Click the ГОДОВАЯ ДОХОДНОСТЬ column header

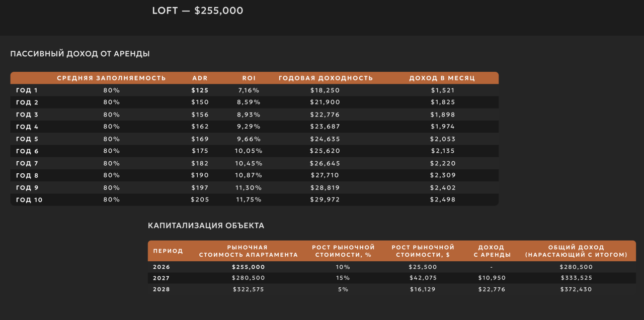pos(326,78)
